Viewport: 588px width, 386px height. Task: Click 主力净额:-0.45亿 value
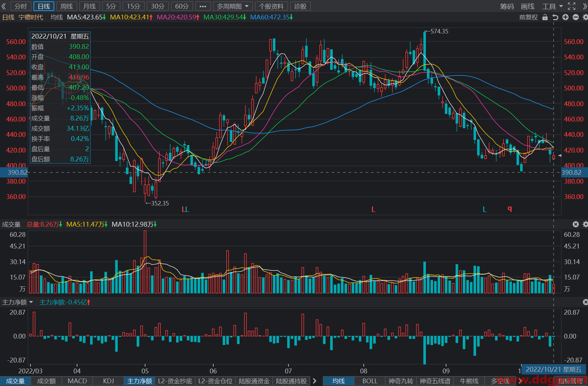point(65,302)
